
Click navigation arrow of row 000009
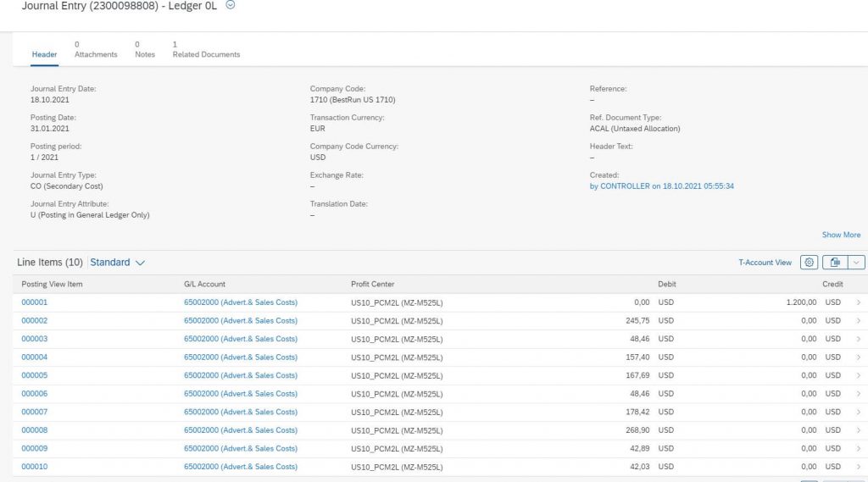pyautogui.click(x=859, y=448)
